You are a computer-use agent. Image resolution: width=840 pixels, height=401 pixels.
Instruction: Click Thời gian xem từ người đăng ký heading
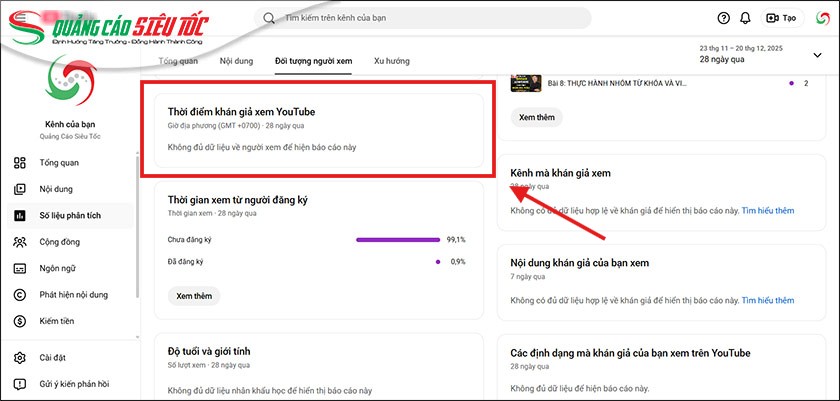tap(238, 200)
